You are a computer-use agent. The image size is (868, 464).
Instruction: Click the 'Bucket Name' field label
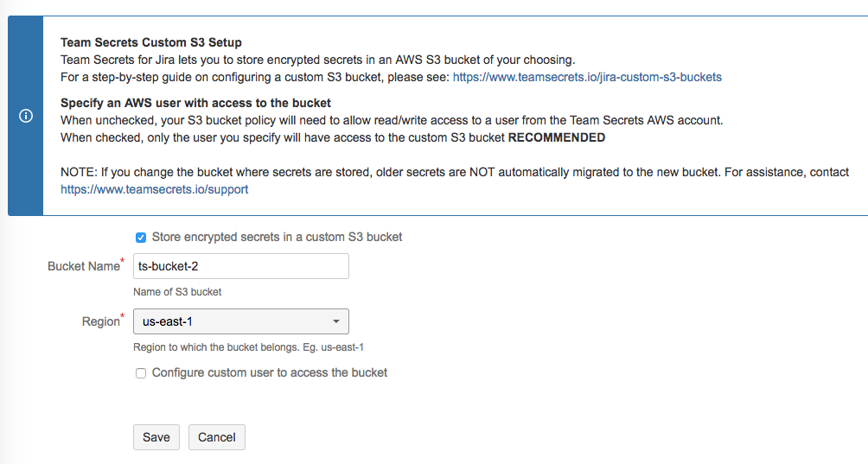[84, 266]
